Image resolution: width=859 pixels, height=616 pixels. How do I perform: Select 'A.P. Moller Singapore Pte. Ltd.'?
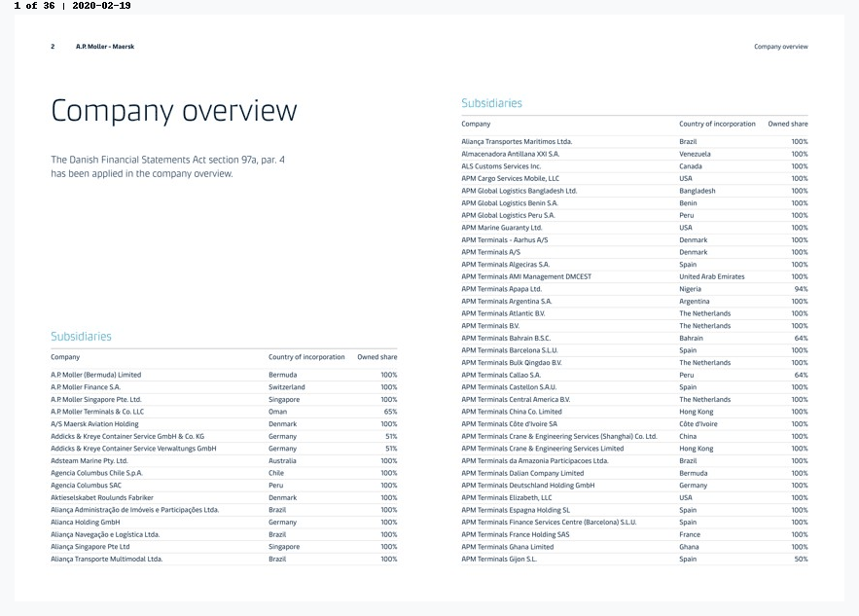[x=96, y=400]
